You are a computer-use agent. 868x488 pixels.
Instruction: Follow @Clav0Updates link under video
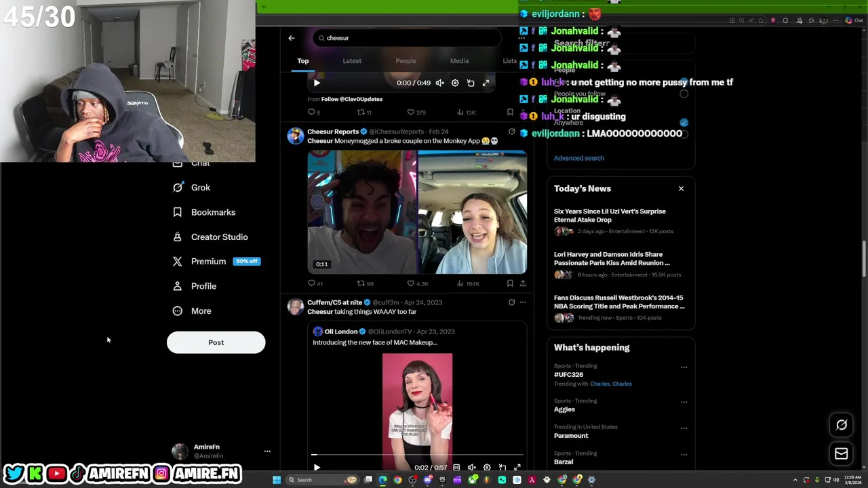[x=352, y=99]
